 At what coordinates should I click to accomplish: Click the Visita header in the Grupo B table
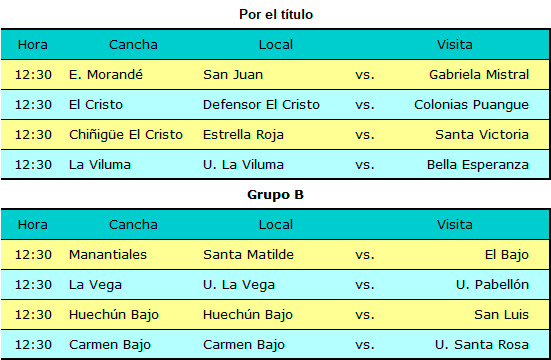pos(455,225)
